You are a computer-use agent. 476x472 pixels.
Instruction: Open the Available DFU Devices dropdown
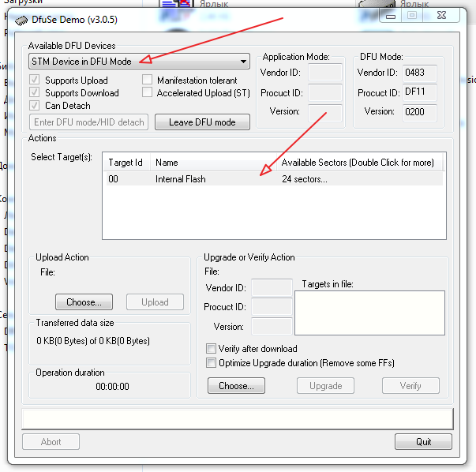point(140,62)
